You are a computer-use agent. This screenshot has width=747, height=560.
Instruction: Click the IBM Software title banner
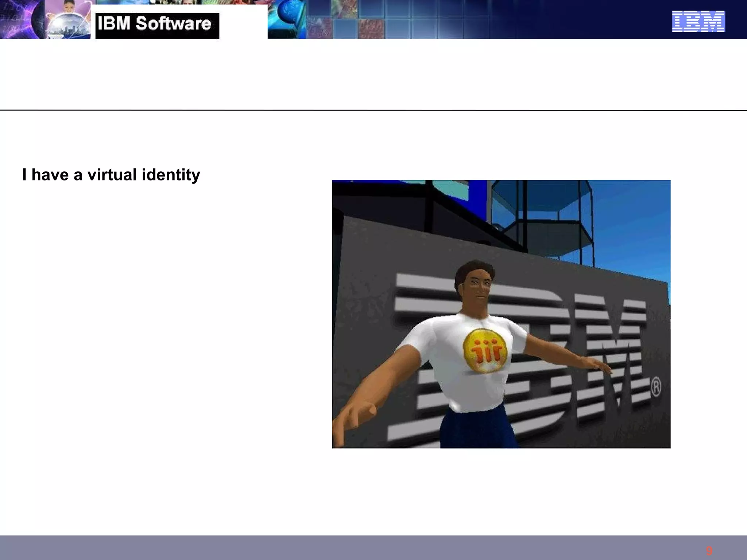tap(157, 26)
